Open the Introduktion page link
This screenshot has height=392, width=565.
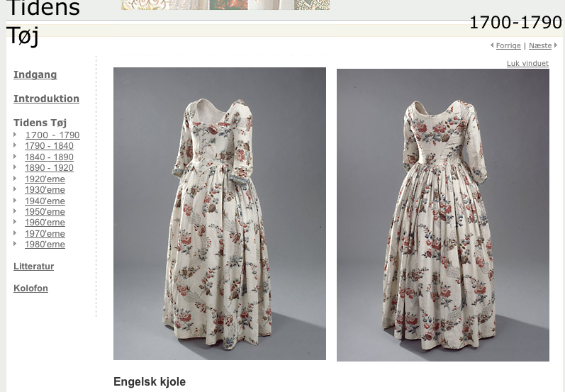coord(47,99)
